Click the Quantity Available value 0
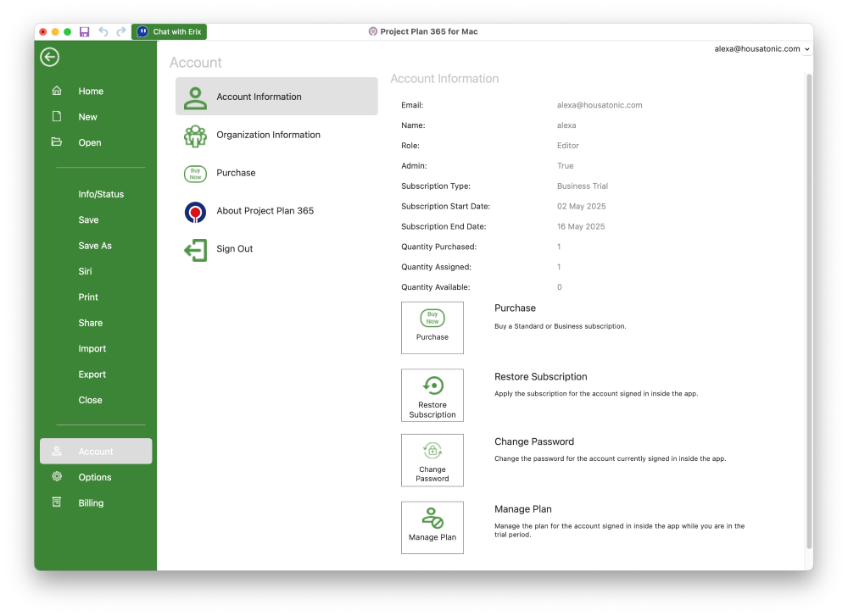This screenshot has height=616, width=848. point(559,287)
